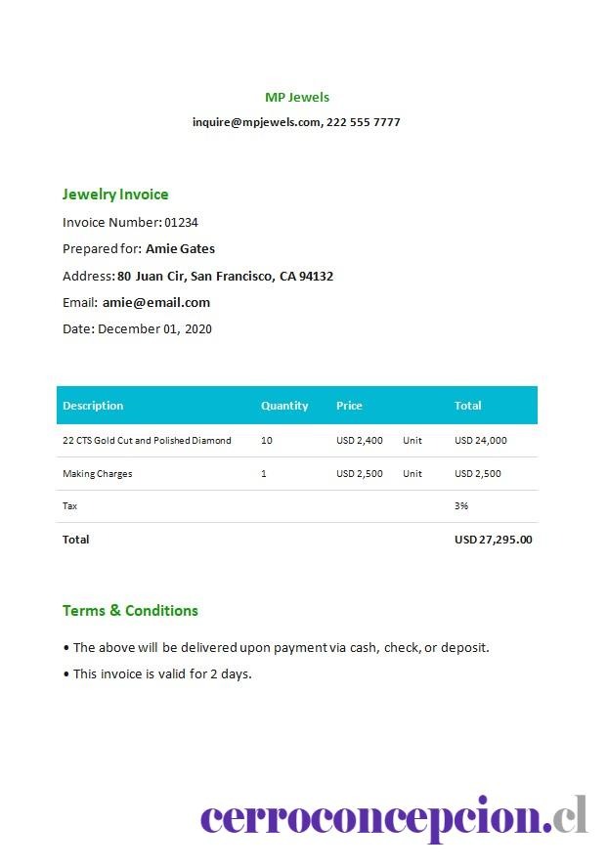Screen dimensions: 608x868
Task: Click the amie@email.com email address
Action: tap(156, 303)
